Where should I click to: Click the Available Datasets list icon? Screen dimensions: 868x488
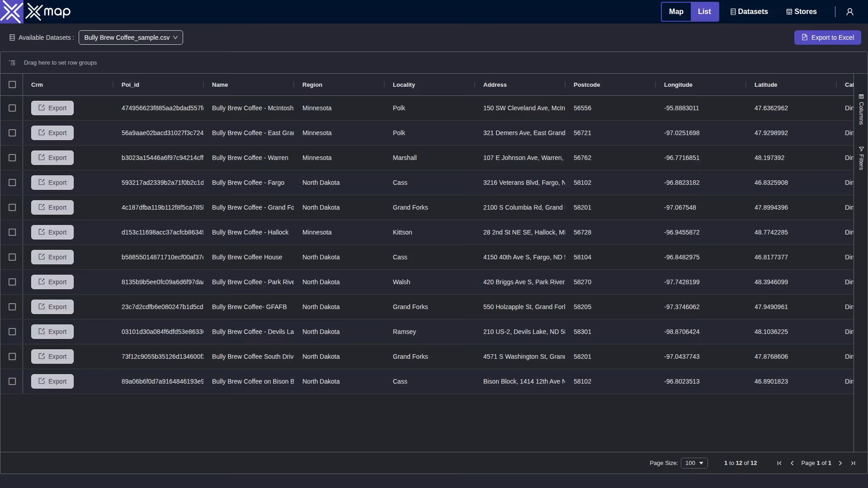click(x=12, y=38)
